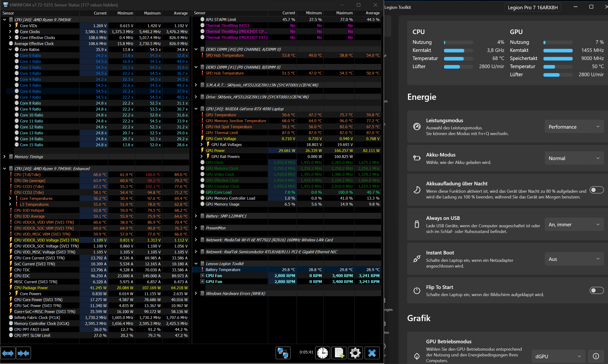Open the HWiNFO sensor settings gear icon

(x=355, y=353)
